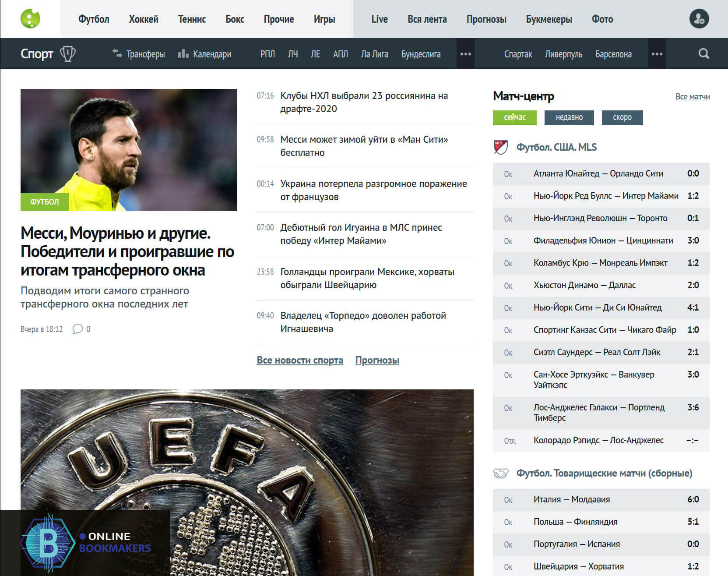Open the Спартак team link
This screenshot has width=728, height=576.
pyautogui.click(x=518, y=54)
